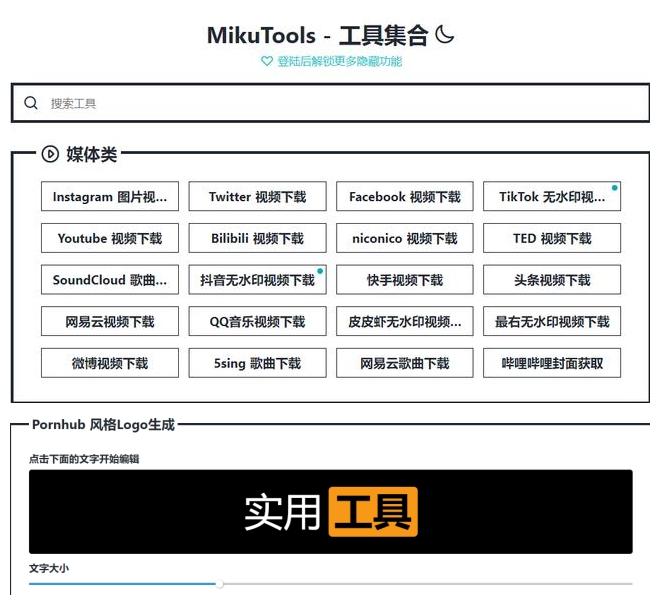
Task: Open niconico 视频下载 tool
Action: coord(405,238)
